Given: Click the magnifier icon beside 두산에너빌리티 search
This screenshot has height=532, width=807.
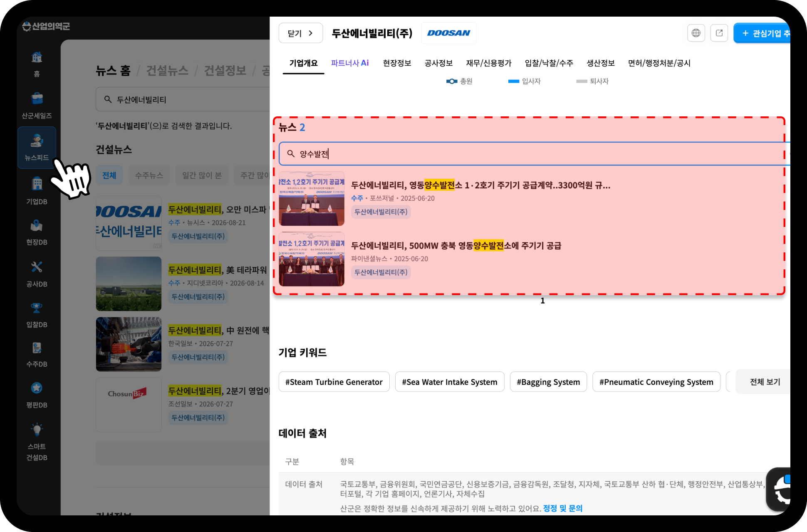Looking at the screenshot, I should pyautogui.click(x=108, y=99).
